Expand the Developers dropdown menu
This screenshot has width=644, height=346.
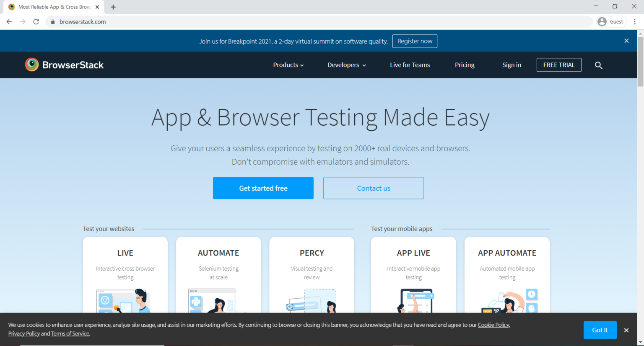(x=346, y=65)
